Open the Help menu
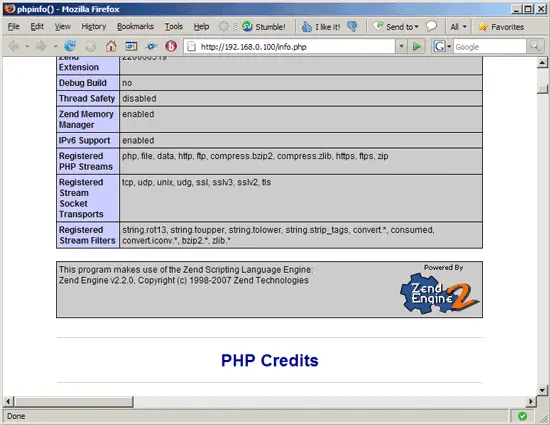The width and height of the screenshot is (550, 425). pyautogui.click(x=201, y=27)
